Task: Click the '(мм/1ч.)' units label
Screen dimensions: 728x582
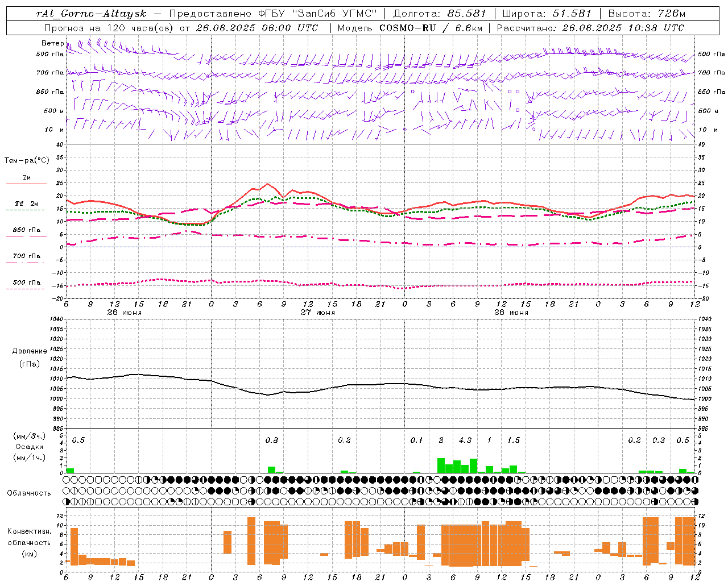Action: [29, 458]
